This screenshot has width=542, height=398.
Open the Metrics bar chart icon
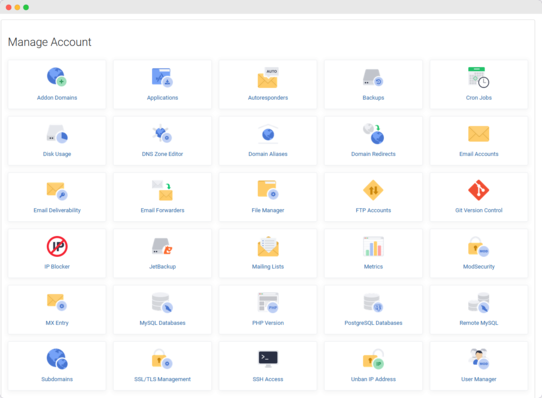tap(373, 246)
